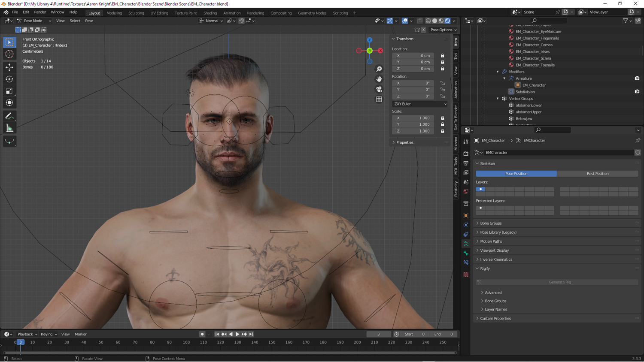The image size is (644, 362).
Task: Enable auto keying record button
Action: point(202,334)
